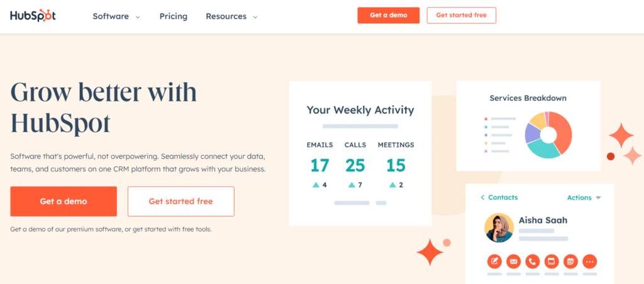Click the email envelope icon

514,261
